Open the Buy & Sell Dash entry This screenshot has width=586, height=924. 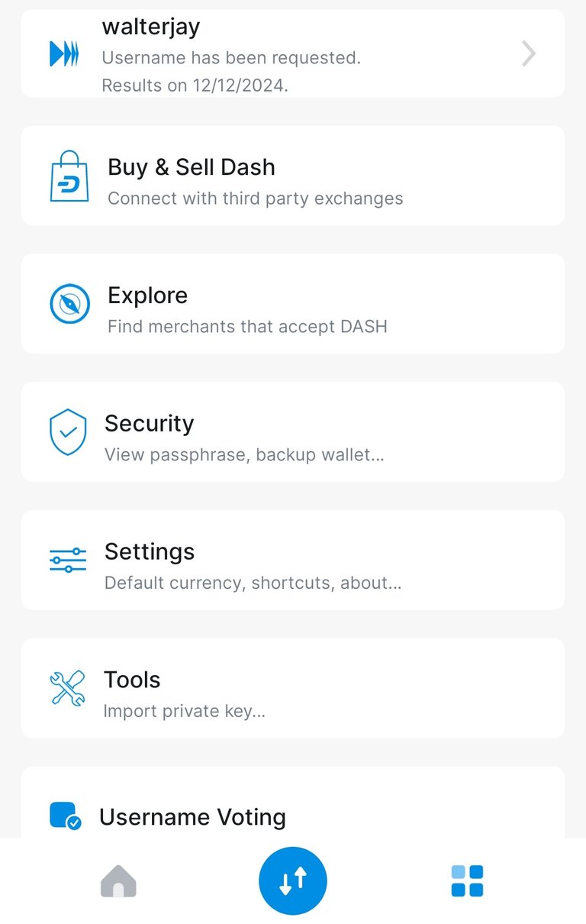(x=293, y=176)
